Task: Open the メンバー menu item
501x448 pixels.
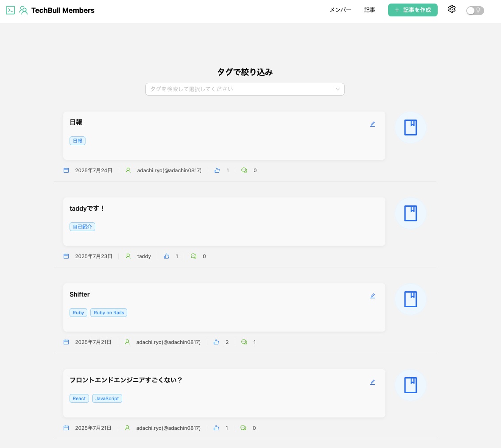Action: click(340, 10)
